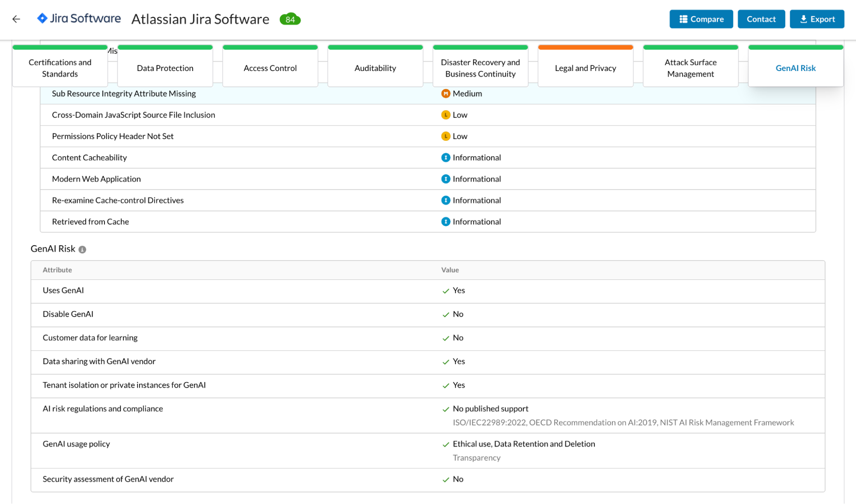Click checkmark in Data sharing with GenAI vendor row
856x504 pixels.
click(446, 362)
